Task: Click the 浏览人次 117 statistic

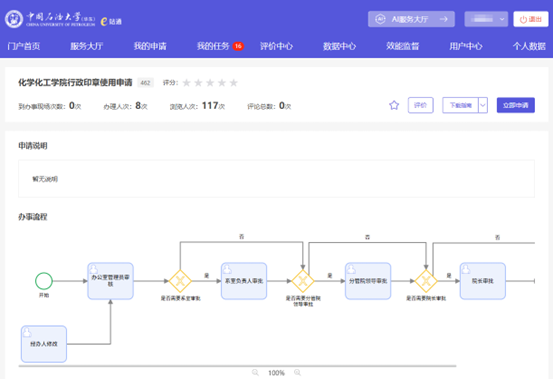Action: point(197,106)
